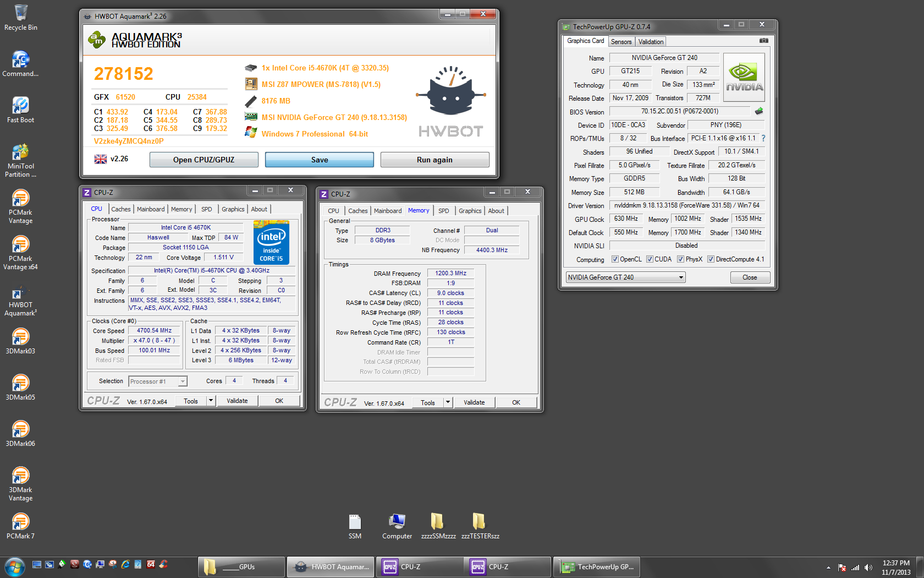924x578 pixels.
Task: Click the GPU-Z screenshot camera icon
Action: (764, 41)
